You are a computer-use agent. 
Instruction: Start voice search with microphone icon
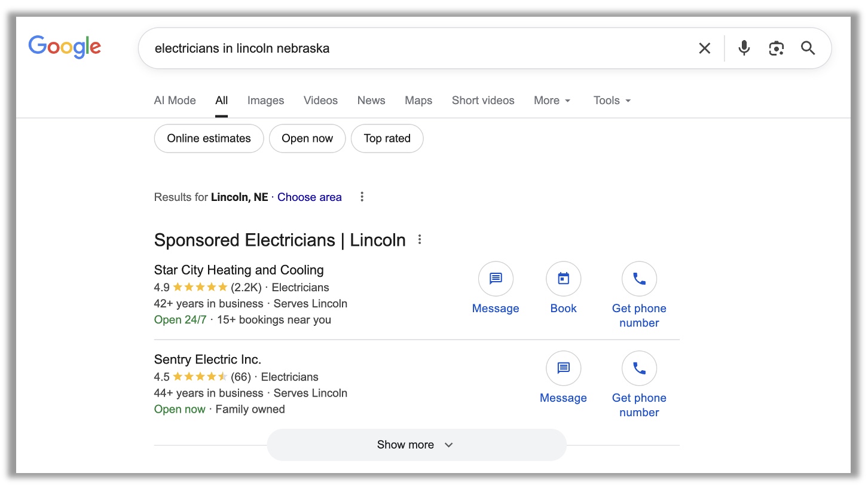744,48
